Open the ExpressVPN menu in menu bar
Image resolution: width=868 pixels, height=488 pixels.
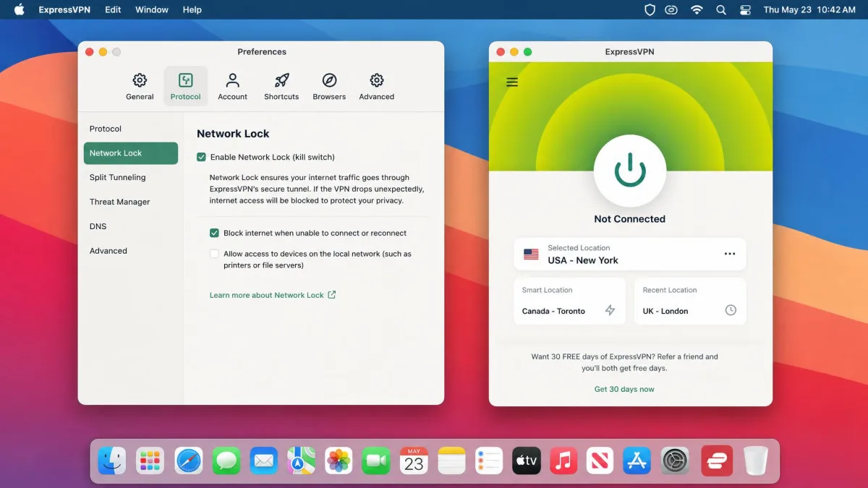coord(64,9)
